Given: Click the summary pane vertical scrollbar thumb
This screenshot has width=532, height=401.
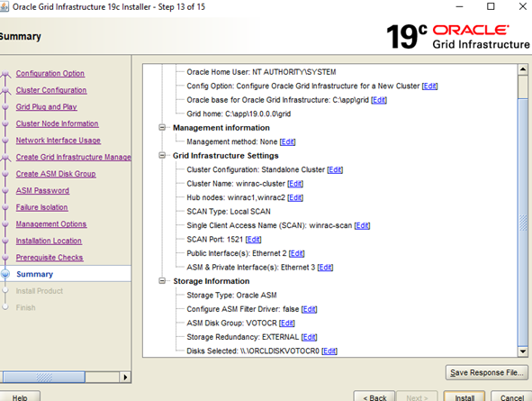Looking at the screenshot, I should coord(523,223).
